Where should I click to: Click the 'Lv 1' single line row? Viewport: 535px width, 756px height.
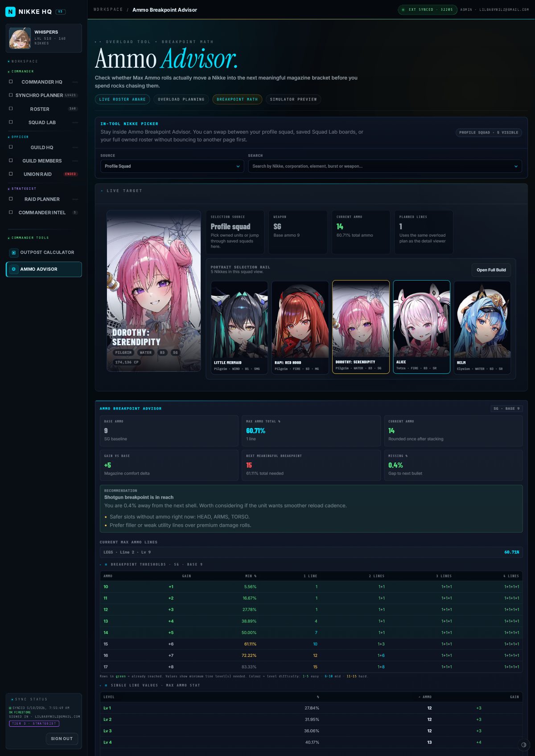311,708
